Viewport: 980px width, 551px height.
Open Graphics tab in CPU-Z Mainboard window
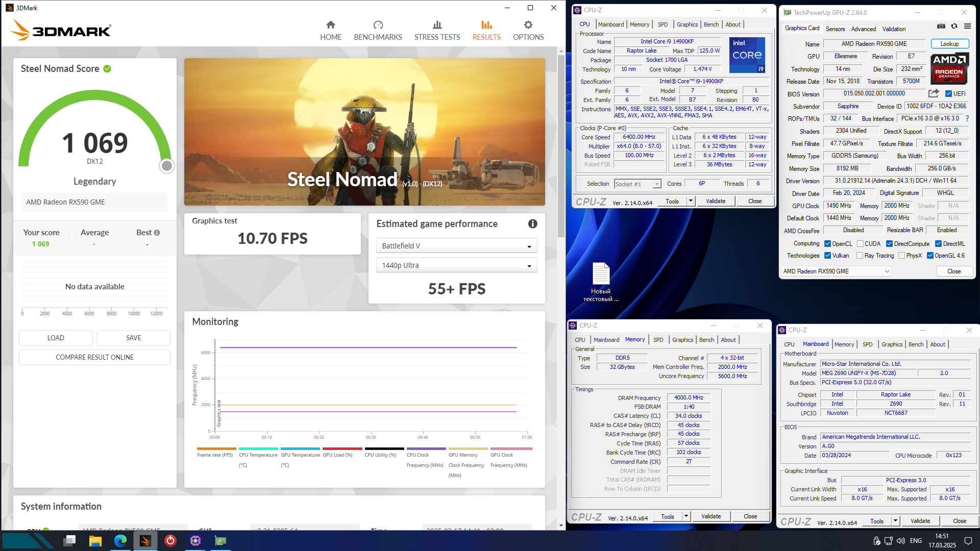click(x=892, y=344)
